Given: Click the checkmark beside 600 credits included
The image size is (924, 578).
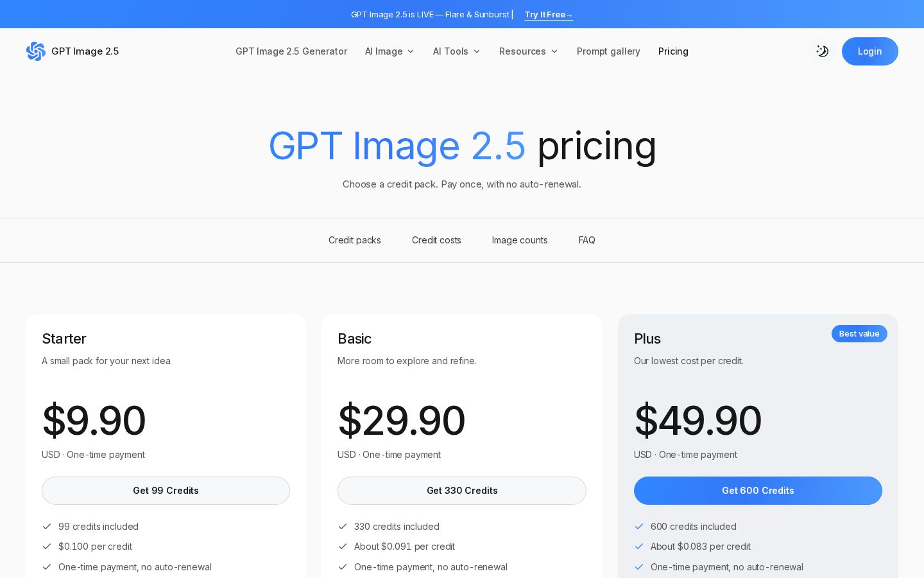Looking at the screenshot, I should coord(639,527).
